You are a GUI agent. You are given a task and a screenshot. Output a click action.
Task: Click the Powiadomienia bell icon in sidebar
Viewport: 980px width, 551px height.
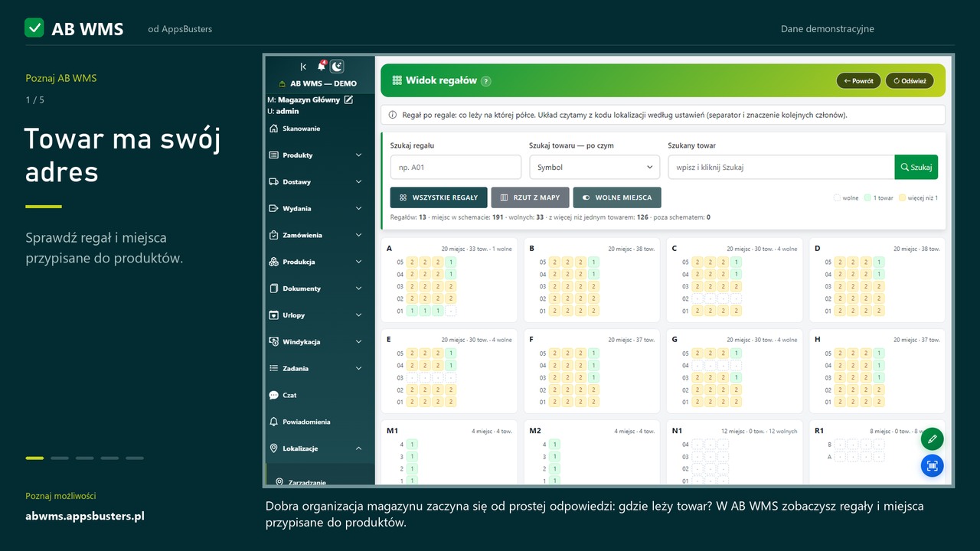coord(274,422)
